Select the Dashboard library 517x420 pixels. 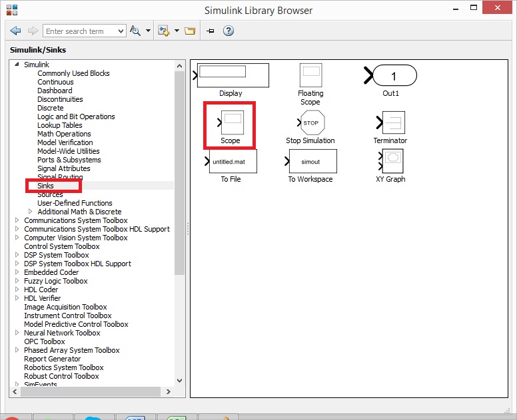point(55,91)
